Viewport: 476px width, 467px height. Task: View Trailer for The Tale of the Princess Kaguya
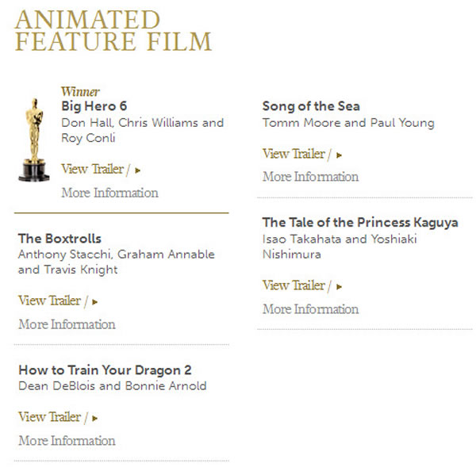point(294,285)
